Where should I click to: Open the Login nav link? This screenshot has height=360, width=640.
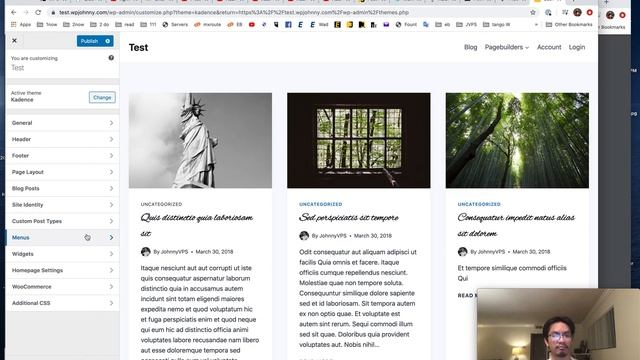pos(577,47)
